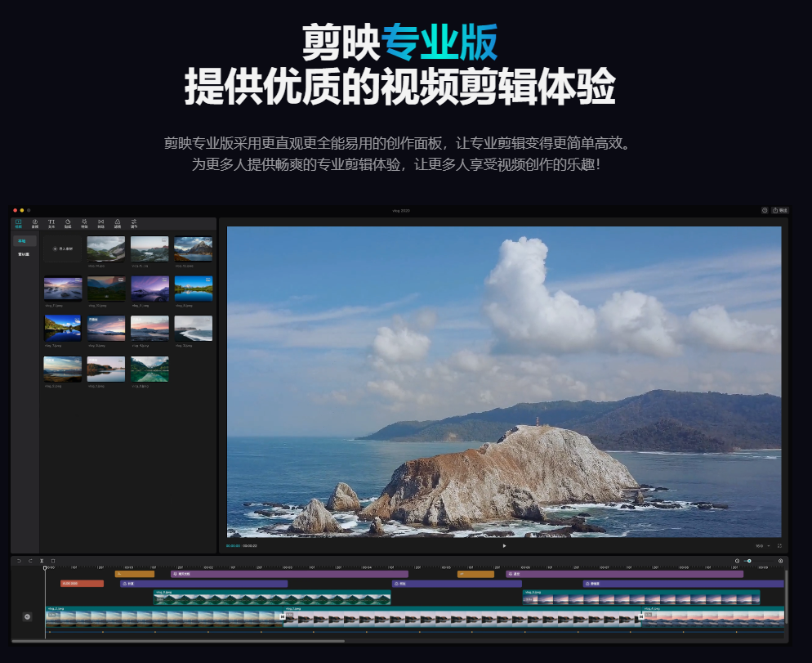Zoom out the timeline
Viewport: 812px width, 663px height.
(x=738, y=561)
